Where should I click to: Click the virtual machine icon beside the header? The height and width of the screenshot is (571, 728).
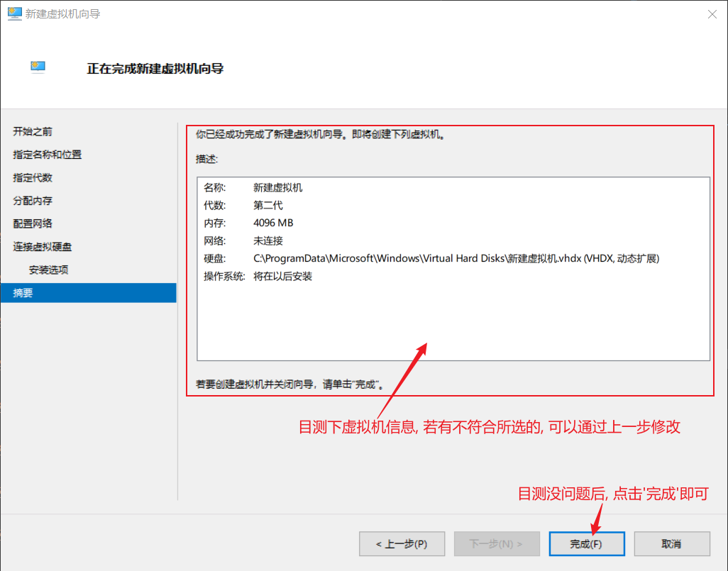click(38, 68)
